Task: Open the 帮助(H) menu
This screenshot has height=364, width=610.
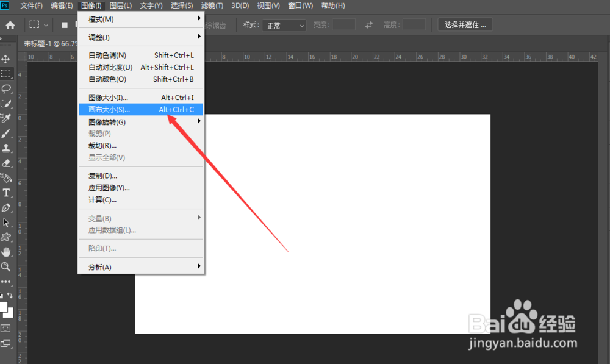Action: pos(333,5)
